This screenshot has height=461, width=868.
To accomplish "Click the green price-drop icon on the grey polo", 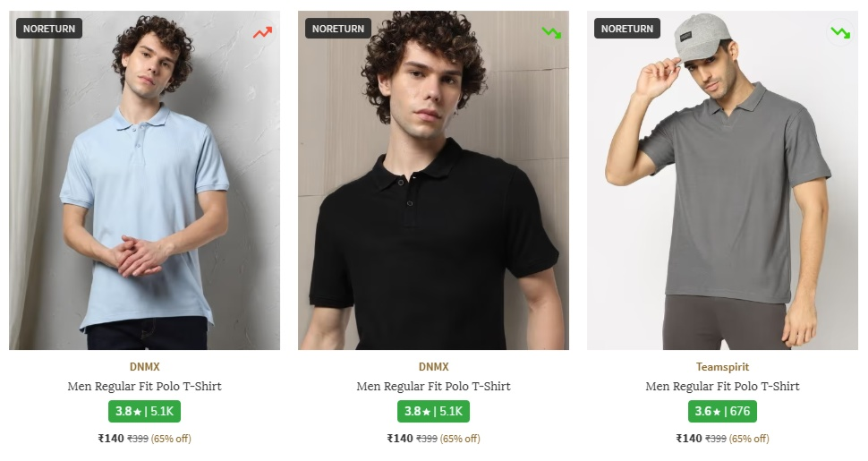I will pyautogui.click(x=840, y=33).
